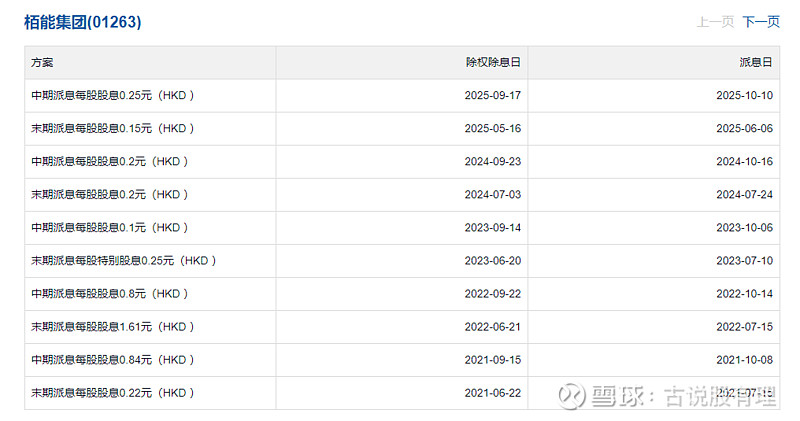Select the 中期派息每股股息0.1元 row
Viewport: 800px width, 421px height.
click(109, 228)
